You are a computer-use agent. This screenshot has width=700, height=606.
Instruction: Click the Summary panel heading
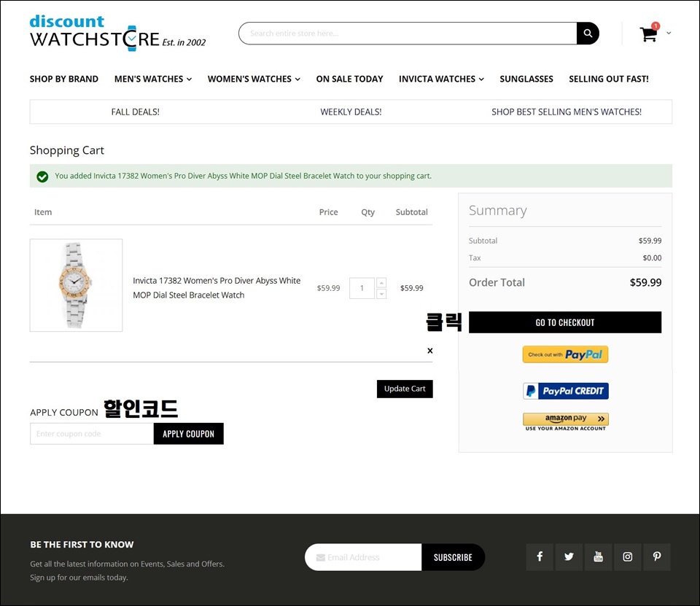(x=498, y=210)
